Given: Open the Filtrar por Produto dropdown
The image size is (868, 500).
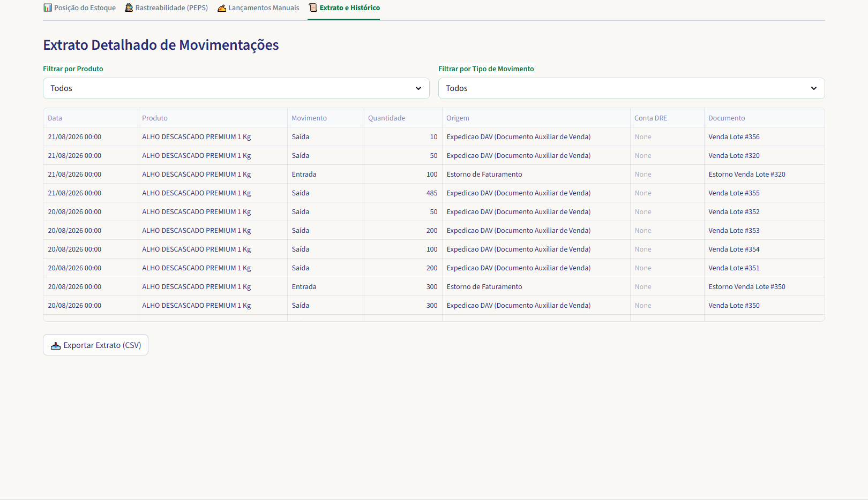Looking at the screenshot, I should pos(236,88).
